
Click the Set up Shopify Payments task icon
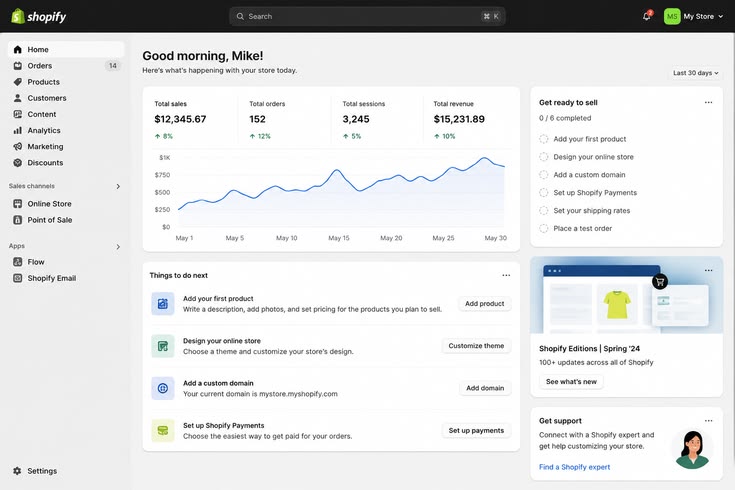[x=163, y=430]
